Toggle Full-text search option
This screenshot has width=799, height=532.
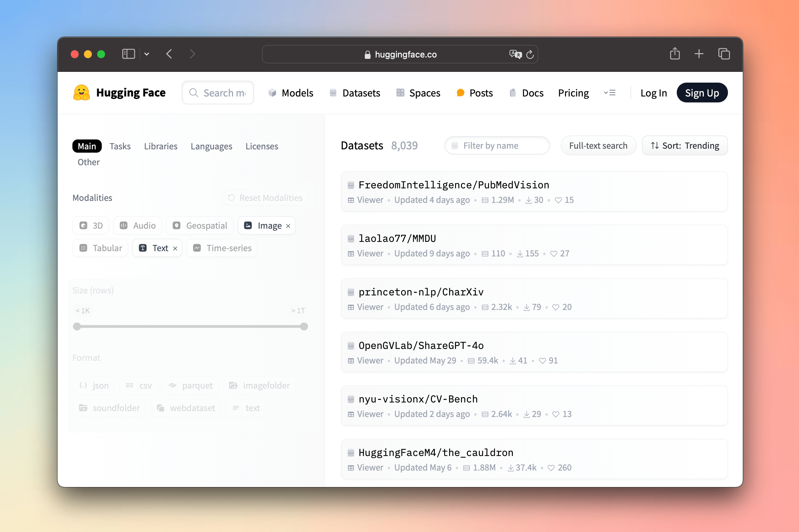pyautogui.click(x=598, y=145)
